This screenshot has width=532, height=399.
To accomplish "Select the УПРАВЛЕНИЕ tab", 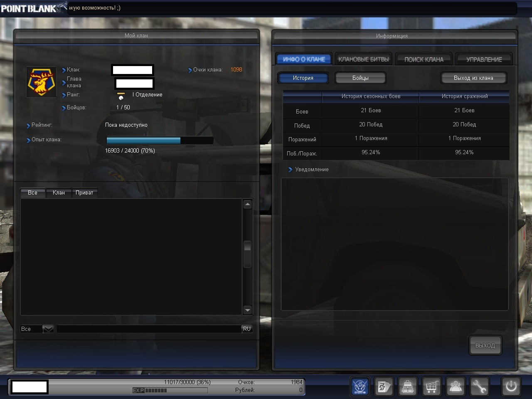I will tap(484, 59).
